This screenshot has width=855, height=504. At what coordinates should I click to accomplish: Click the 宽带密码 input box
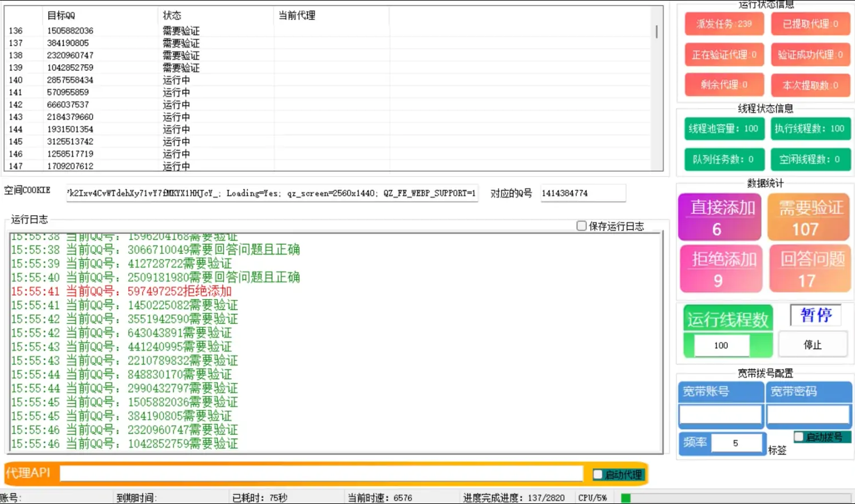point(808,415)
